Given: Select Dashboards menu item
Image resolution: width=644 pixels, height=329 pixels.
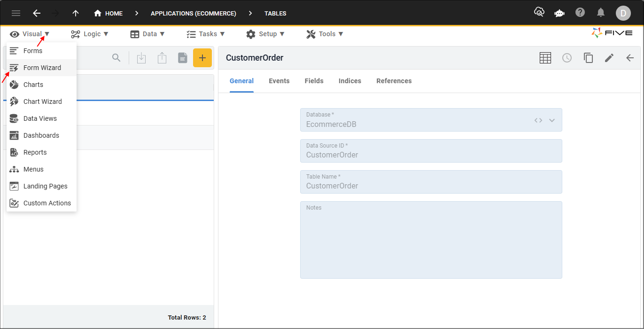Looking at the screenshot, I should [41, 135].
